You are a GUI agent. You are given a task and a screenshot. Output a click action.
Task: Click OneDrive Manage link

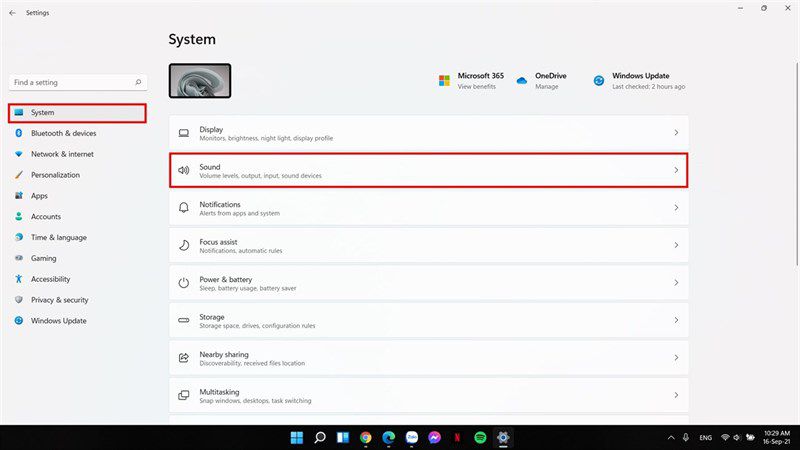(546, 87)
